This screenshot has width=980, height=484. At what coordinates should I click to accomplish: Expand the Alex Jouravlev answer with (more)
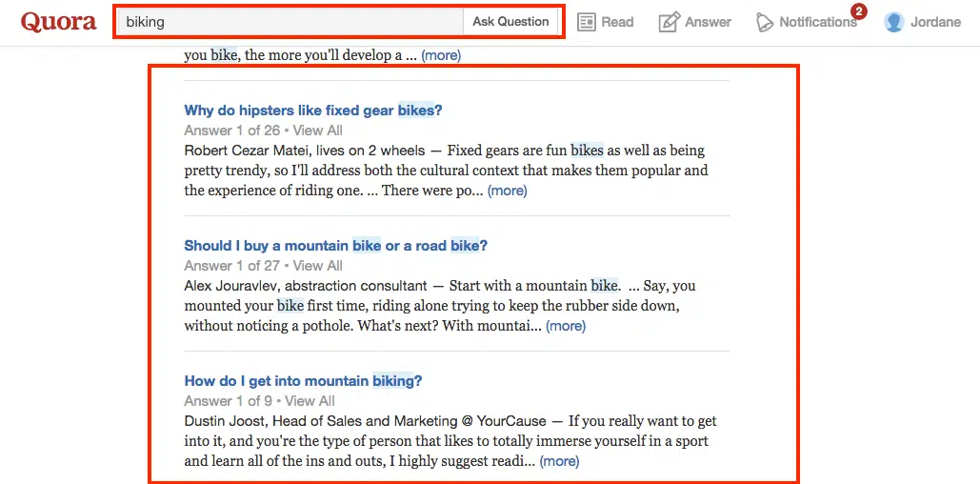pyautogui.click(x=566, y=326)
